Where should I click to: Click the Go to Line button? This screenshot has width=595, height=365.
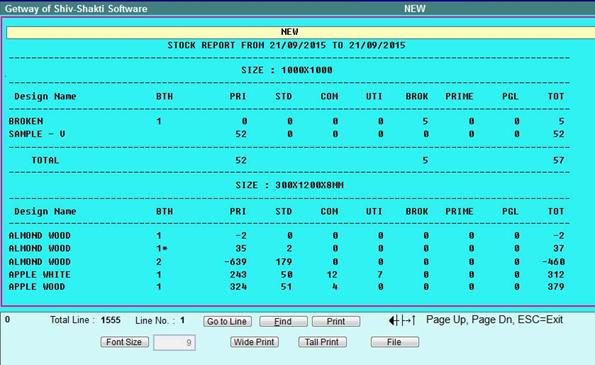click(227, 321)
